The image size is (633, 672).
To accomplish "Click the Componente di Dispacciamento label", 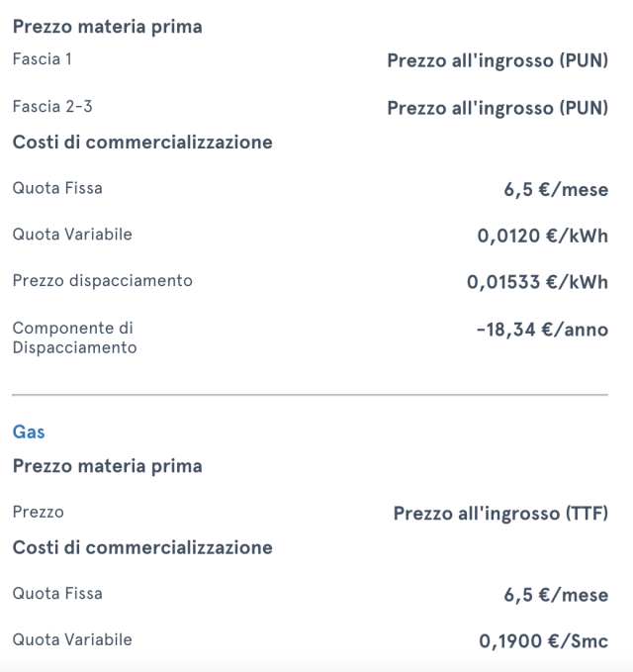I will (x=75, y=337).
